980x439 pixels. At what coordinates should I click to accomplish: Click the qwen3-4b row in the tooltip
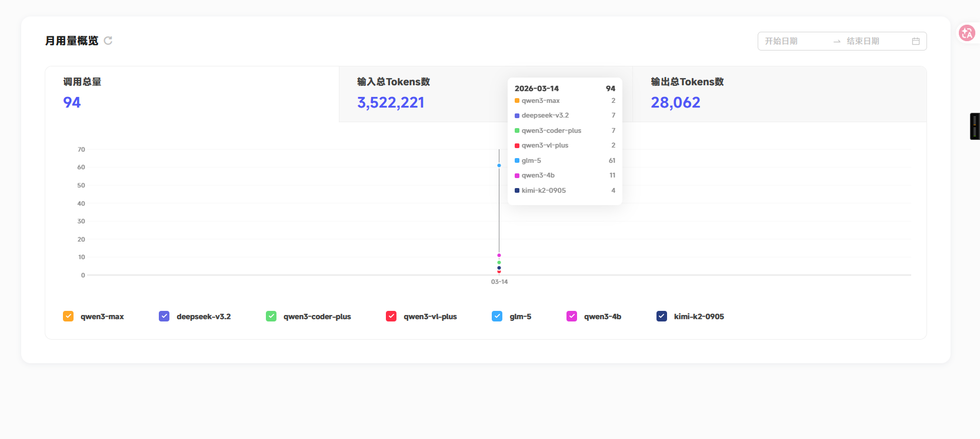tap(565, 176)
